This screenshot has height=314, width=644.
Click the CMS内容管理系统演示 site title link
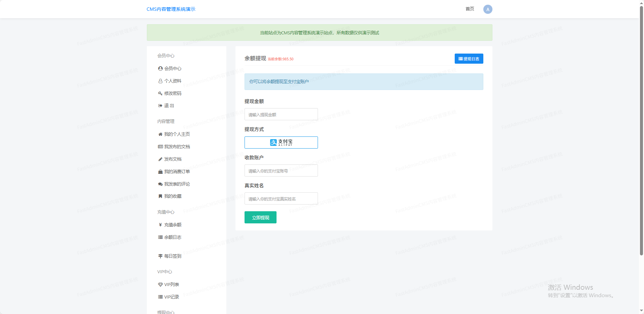click(171, 9)
